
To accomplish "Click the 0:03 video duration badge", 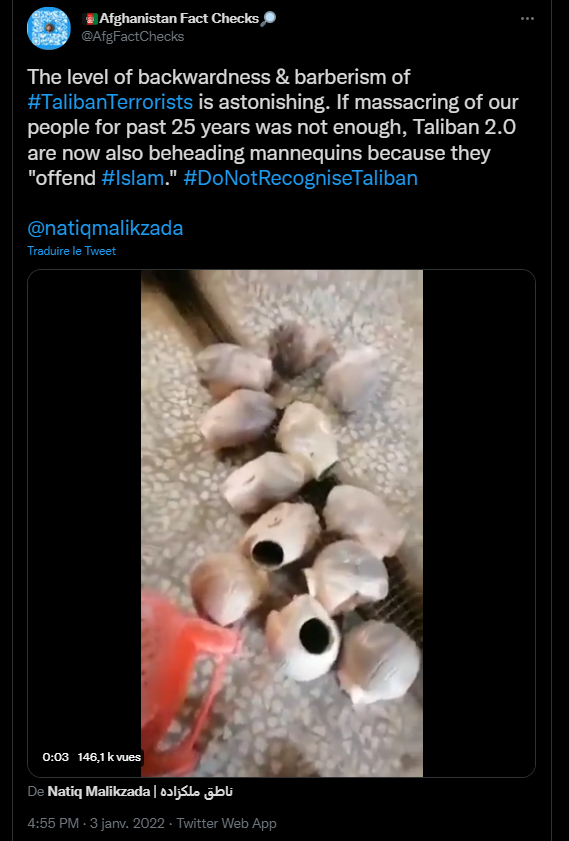I will pos(56,757).
